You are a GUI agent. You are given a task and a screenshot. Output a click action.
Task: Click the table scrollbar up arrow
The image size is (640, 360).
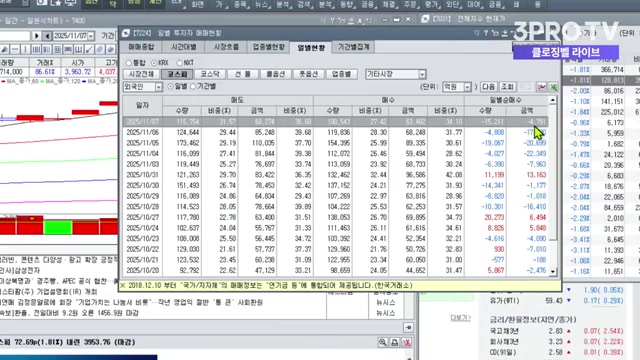(x=553, y=100)
